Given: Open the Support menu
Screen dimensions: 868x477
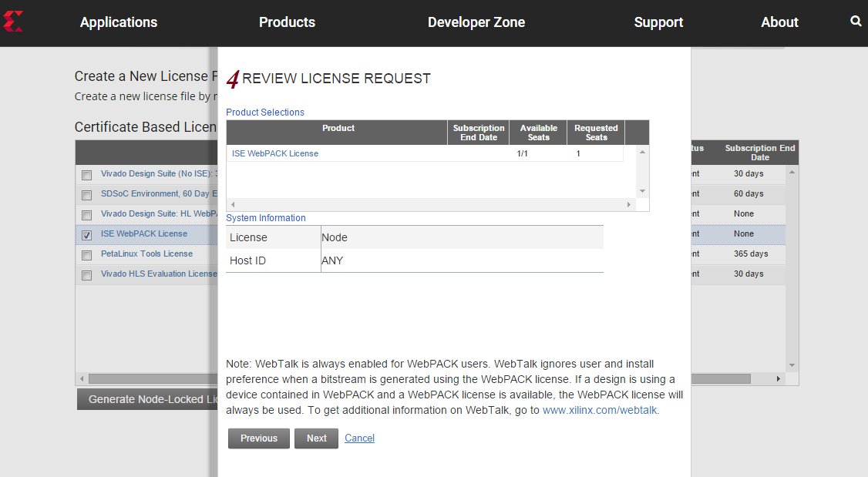Looking at the screenshot, I should [658, 22].
